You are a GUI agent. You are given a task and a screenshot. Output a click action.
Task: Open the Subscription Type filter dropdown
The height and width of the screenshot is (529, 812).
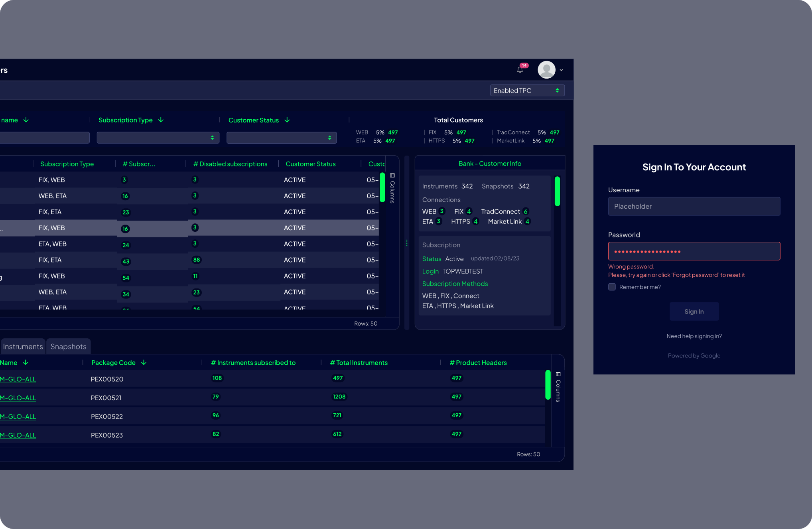pyautogui.click(x=158, y=138)
